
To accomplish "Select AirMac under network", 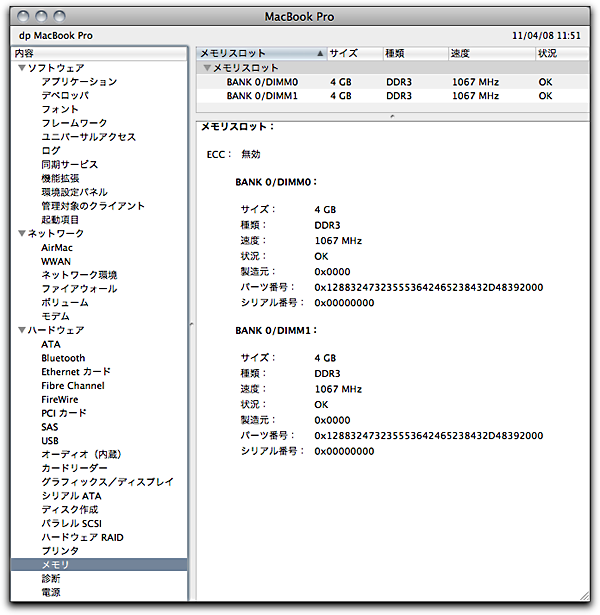I will point(57,247).
